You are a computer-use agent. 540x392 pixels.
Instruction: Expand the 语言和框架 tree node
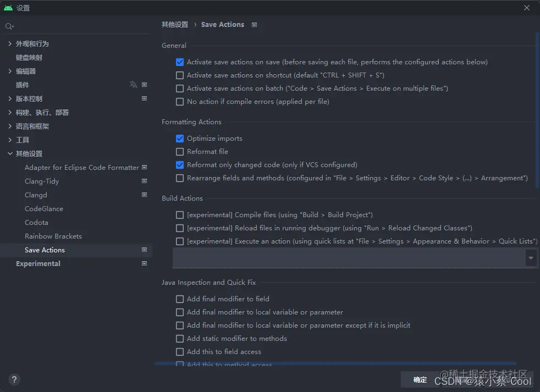[x=10, y=126]
